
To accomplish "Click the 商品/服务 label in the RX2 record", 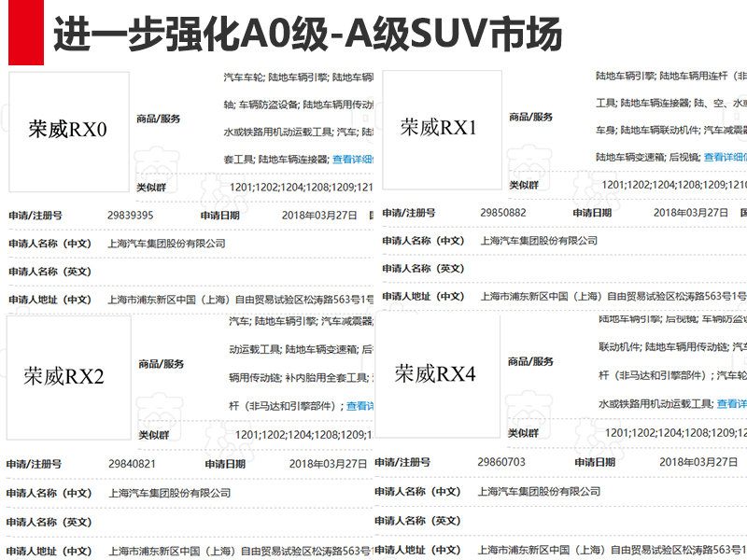I will click(x=161, y=364).
